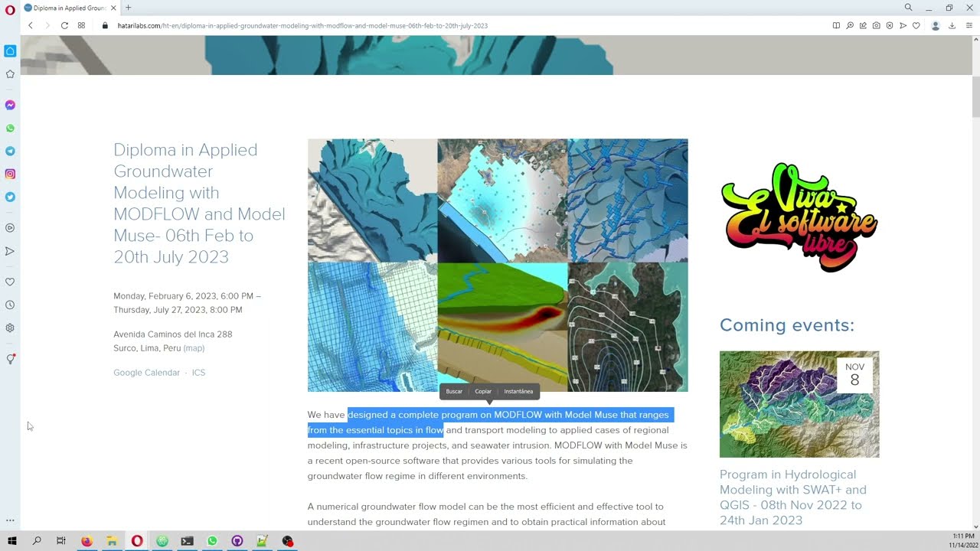
Task: Open bookmarks heart in sidebar
Action: 10,282
